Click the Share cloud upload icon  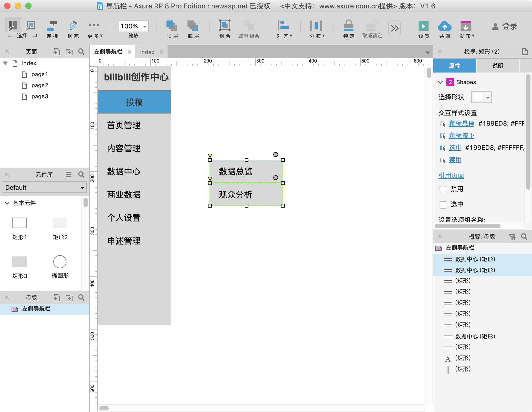(x=445, y=26)
